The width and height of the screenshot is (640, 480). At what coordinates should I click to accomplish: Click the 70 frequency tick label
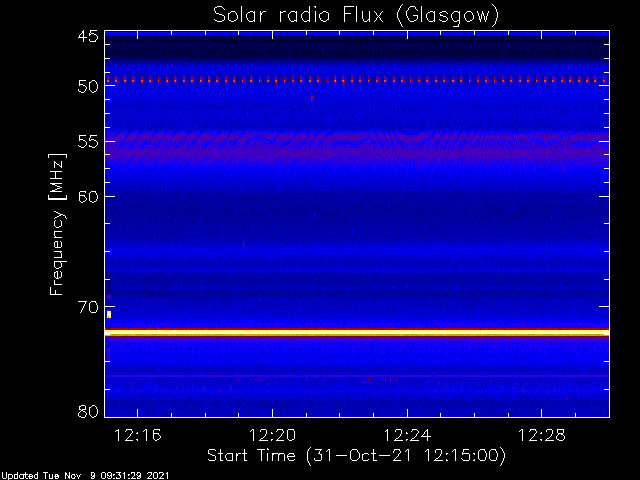click(x=88, y=307)
